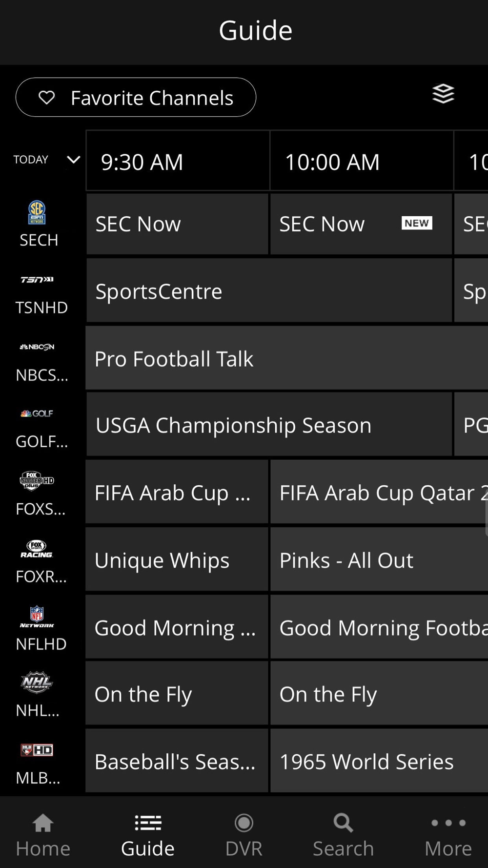Open the More menu tab
488x868 pixels.
(x=448, y=835)
